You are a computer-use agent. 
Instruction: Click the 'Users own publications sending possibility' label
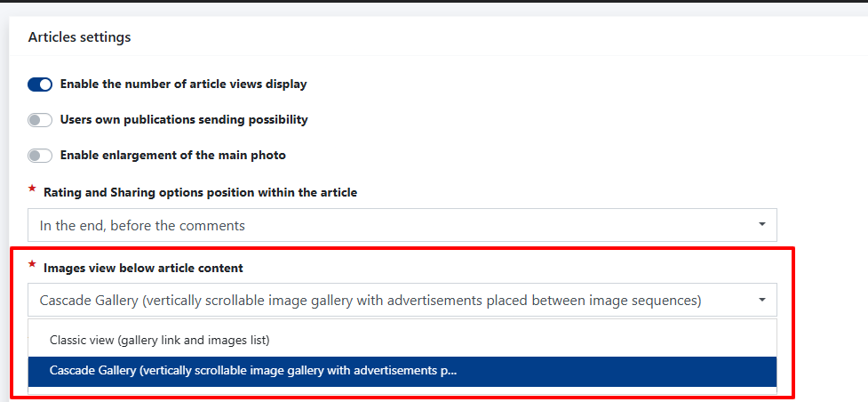coord(184,119)
